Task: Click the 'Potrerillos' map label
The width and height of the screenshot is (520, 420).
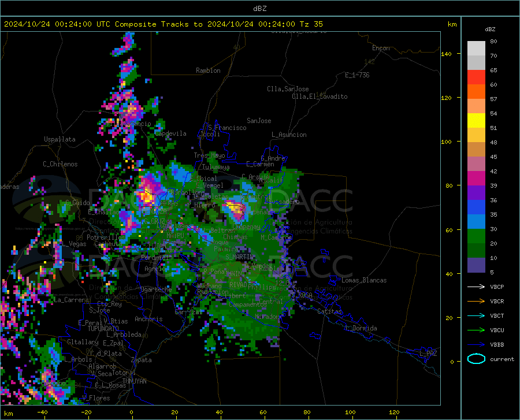Action: click(106, 237)
